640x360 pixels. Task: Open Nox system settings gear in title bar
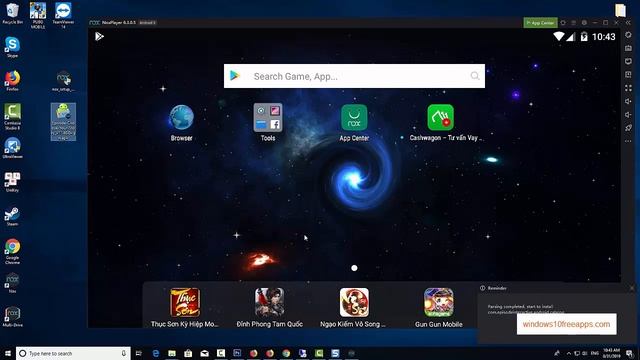(x=584, y=23)
